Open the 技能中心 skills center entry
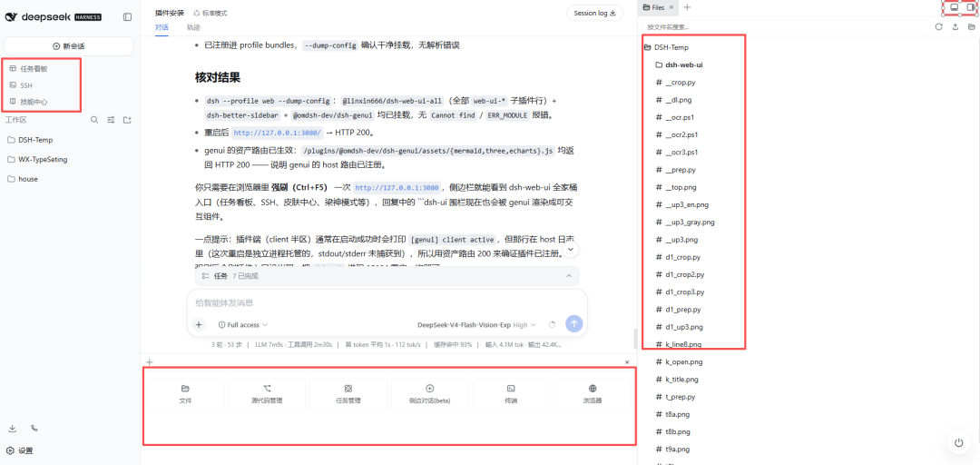This screenshot has width=980, height=465. click(x=34, y=102)
